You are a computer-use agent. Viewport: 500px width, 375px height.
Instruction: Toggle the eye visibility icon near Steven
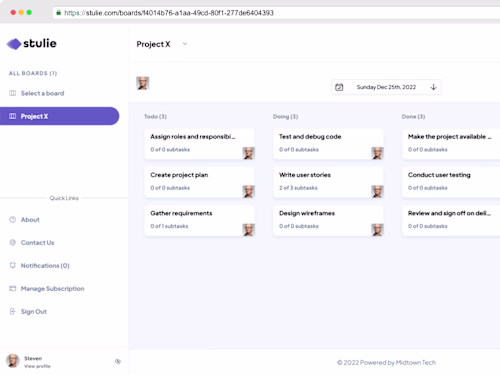118,361
